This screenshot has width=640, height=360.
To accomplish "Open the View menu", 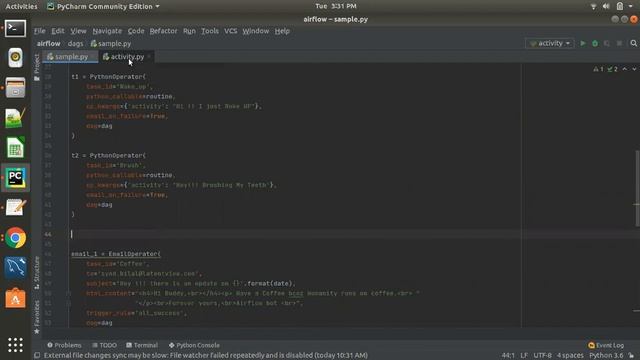I will 78,31.
